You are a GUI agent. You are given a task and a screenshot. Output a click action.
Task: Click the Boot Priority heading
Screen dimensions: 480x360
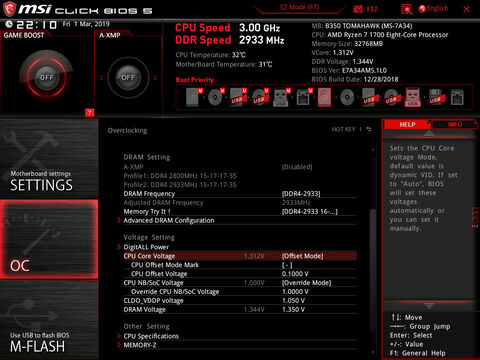(x=195, y=80)
